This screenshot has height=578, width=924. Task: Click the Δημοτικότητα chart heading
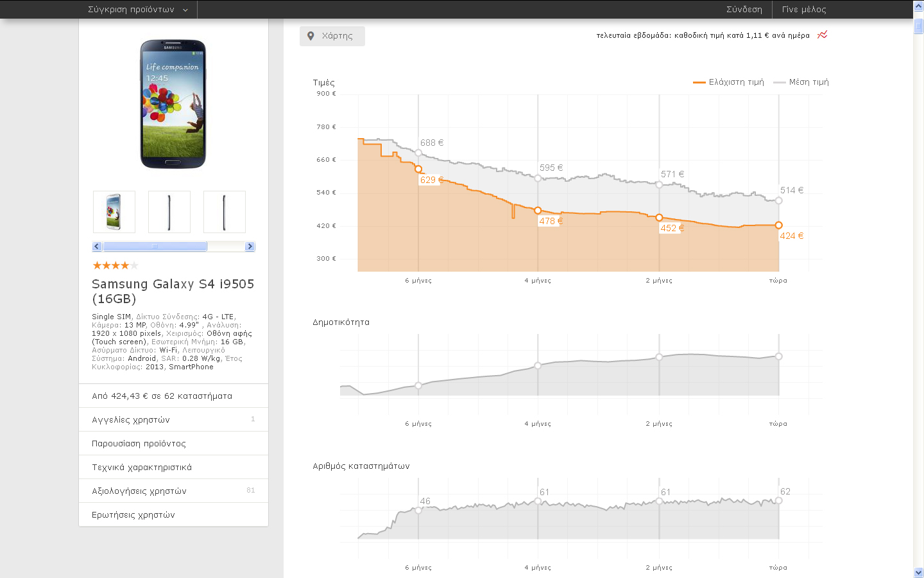point(341,322)
